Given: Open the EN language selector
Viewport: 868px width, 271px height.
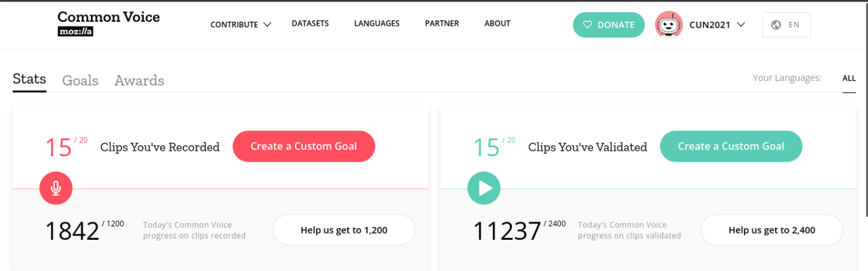Looking at the screenshot, I should (x=787, y=25).
